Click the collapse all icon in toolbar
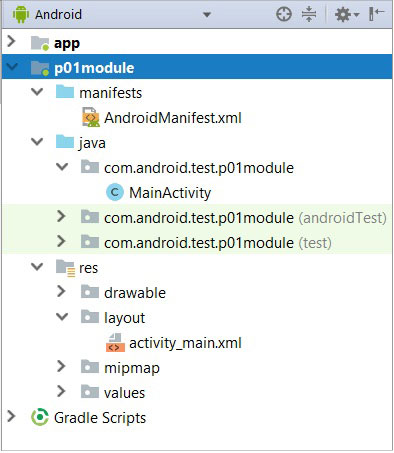Viewport: 394px width, 453px height. (309, 14)
